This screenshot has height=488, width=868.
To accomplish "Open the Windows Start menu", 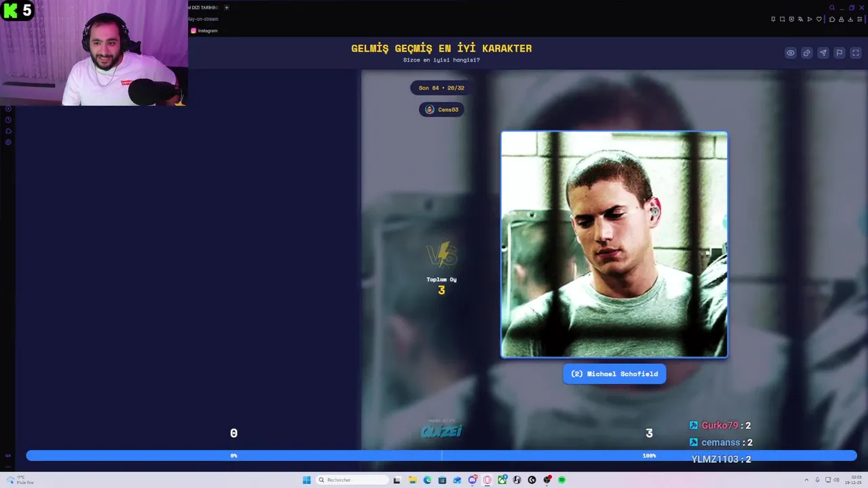I will click(307, 480).
